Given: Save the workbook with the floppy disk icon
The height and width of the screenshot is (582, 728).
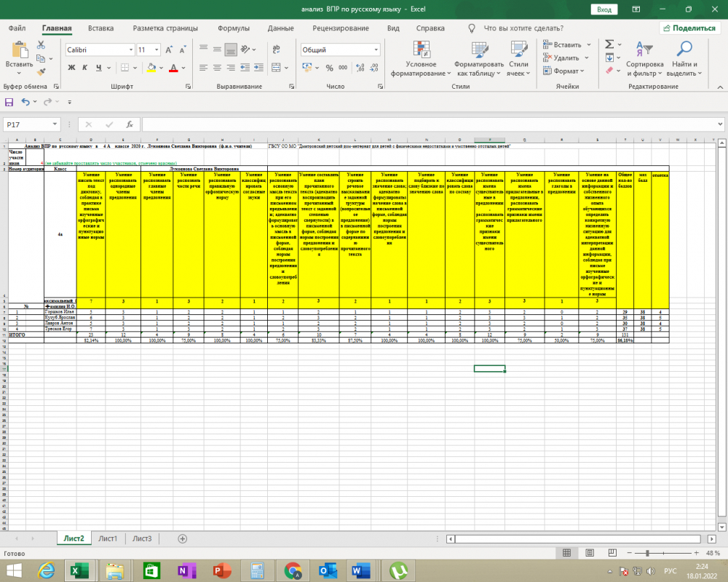Looking at the screenshot, I should tap(9, 102).
